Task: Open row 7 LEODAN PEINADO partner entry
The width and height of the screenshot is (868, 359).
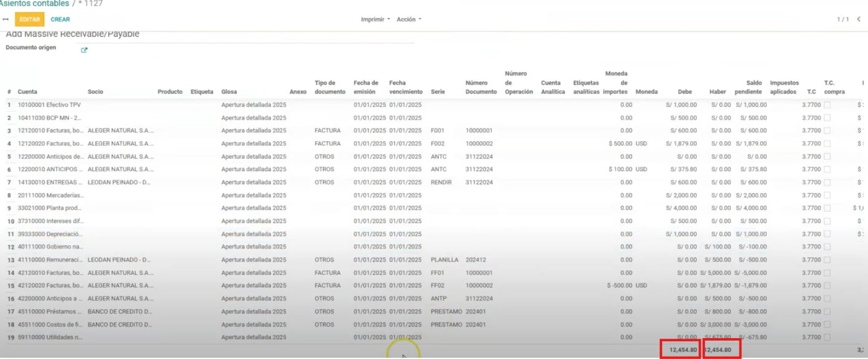Action: pos(120,183)
